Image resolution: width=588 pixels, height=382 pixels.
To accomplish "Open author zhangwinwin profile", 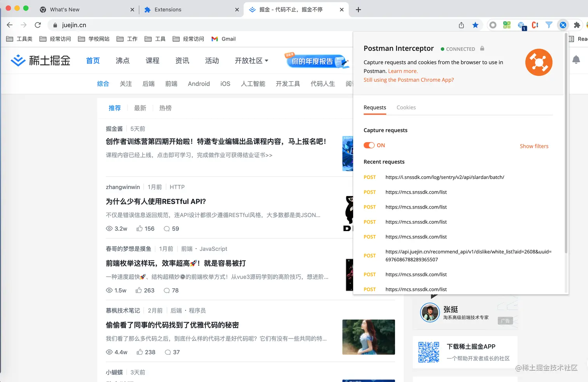I will (x=123, y=187).
